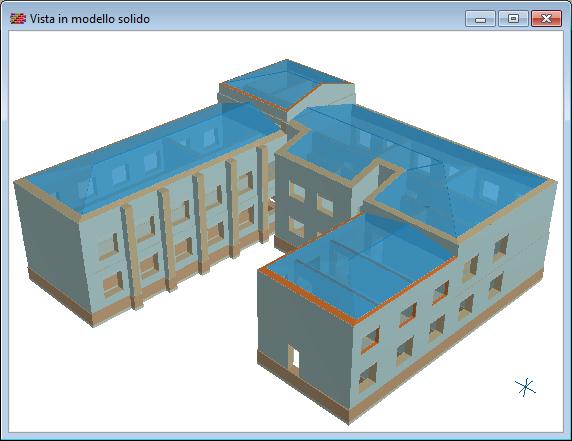
Task: Close the Vista in modello solido window
Action: [x=546, y=19]
